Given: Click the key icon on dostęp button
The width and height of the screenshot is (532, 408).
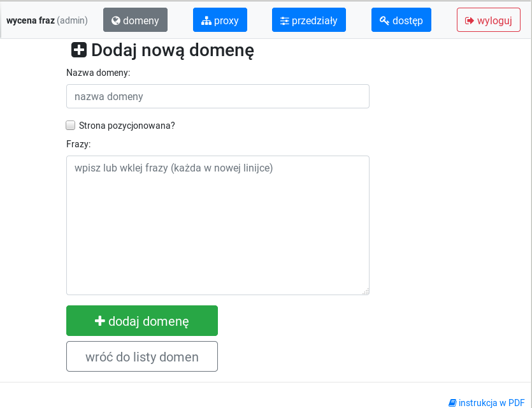Looking at the screenshot, I should (384, 20).
